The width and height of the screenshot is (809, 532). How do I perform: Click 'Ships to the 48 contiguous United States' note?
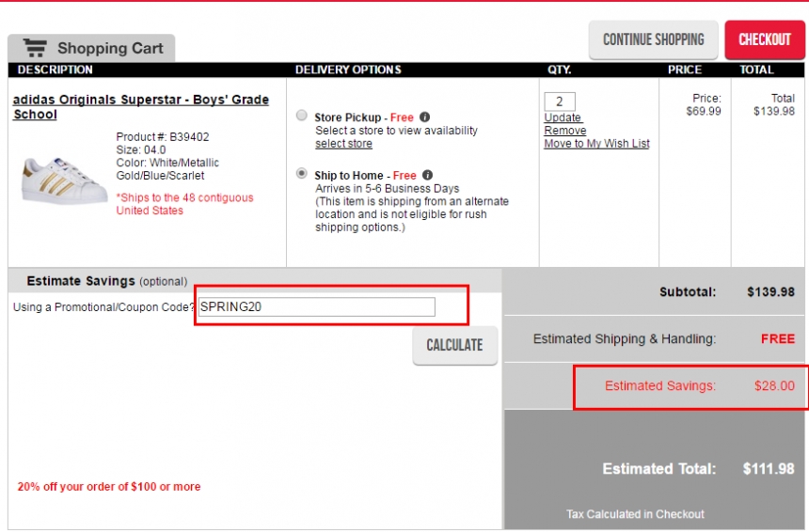pos(184,204)
